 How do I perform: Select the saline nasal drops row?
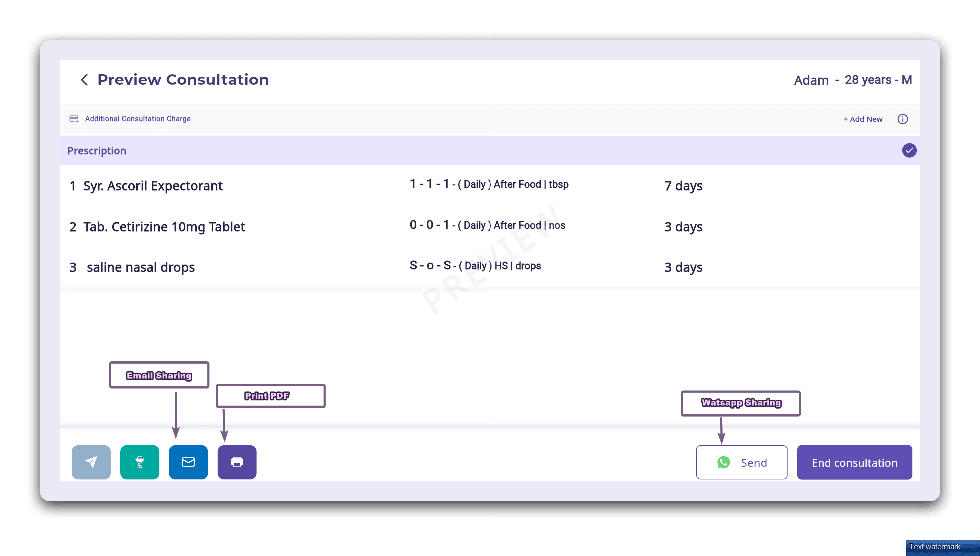pyautogui.click(x=490, y=267)
